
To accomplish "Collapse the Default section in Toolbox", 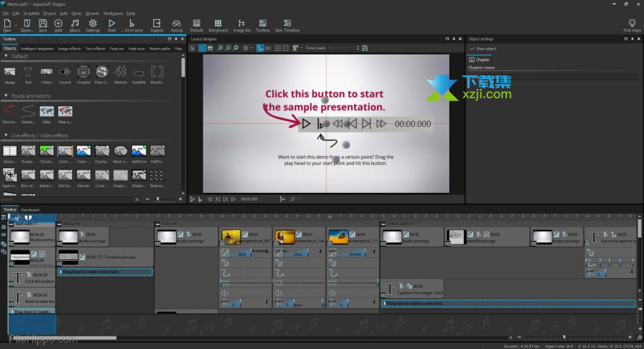I will (6, 56).
